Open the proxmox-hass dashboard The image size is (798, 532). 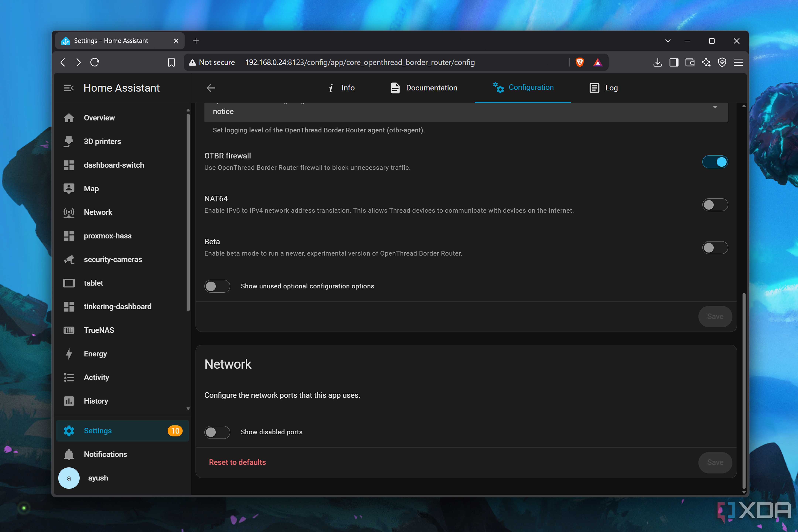122,236
